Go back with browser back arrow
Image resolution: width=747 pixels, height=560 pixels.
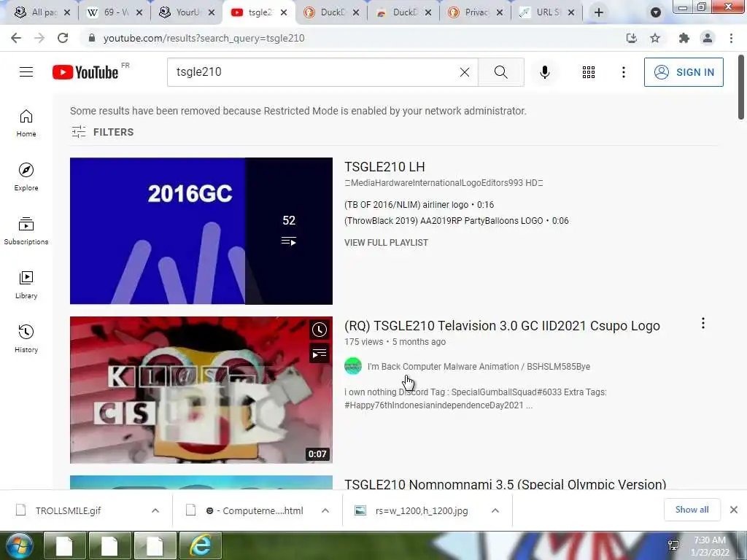click(16, 38)
